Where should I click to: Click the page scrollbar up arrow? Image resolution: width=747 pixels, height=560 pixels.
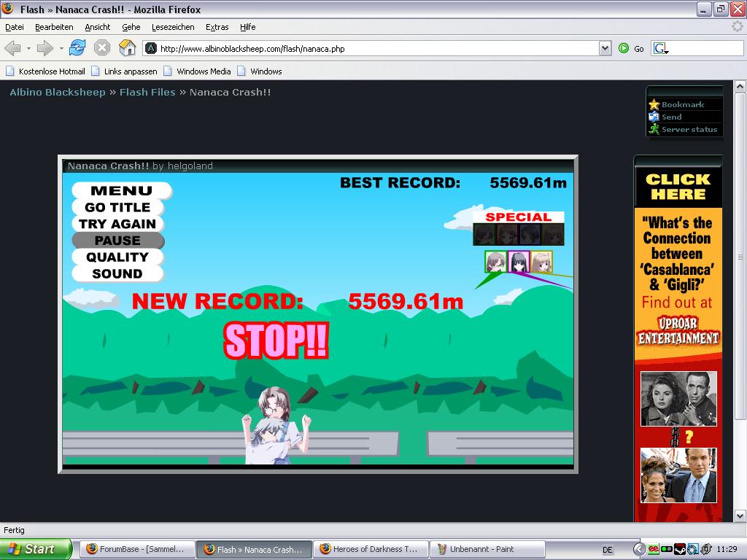click(x=740, y=87)
